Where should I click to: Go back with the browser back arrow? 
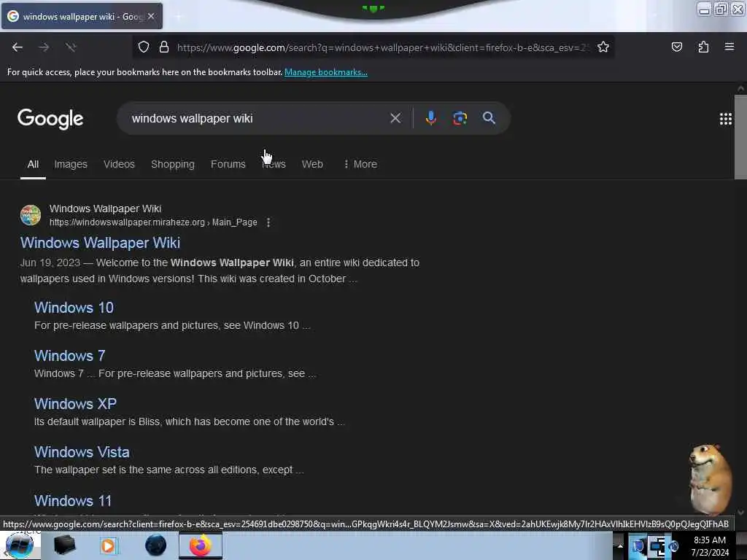point(18,47)
